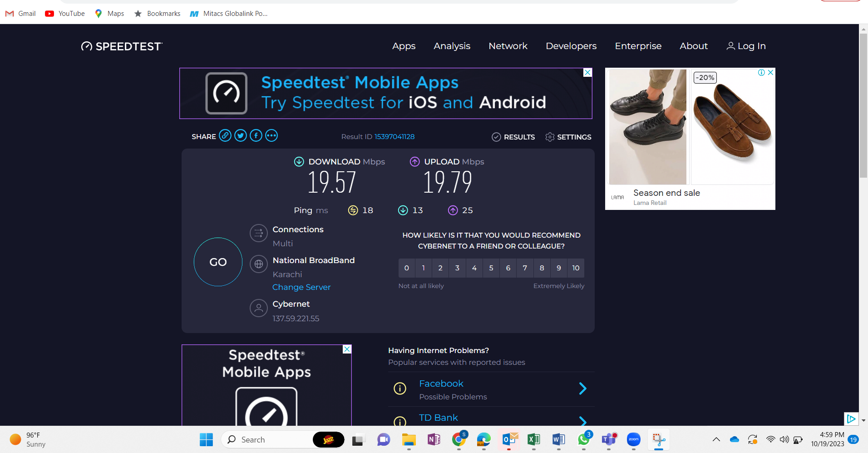Open the Enterprise menu
This screenshot has width=868, height=453.
pos(638,46)
